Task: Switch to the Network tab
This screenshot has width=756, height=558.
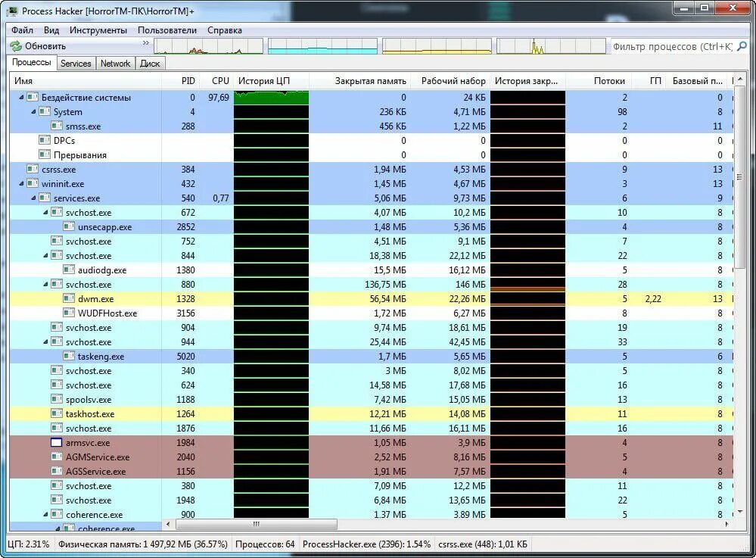Action: [115, 63]
